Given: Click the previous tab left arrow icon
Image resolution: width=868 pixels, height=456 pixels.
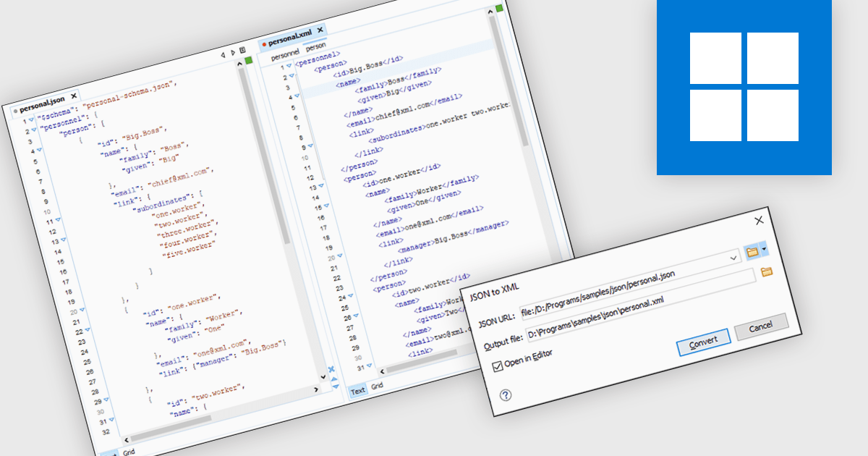Looking at the screenshot, I should 223,54.
